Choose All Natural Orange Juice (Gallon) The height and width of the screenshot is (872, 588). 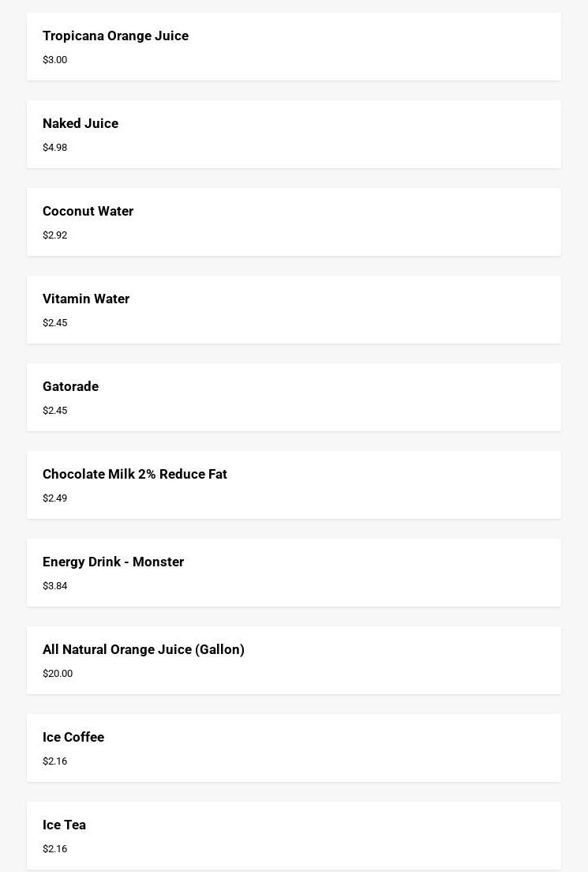tap(294, 660)
